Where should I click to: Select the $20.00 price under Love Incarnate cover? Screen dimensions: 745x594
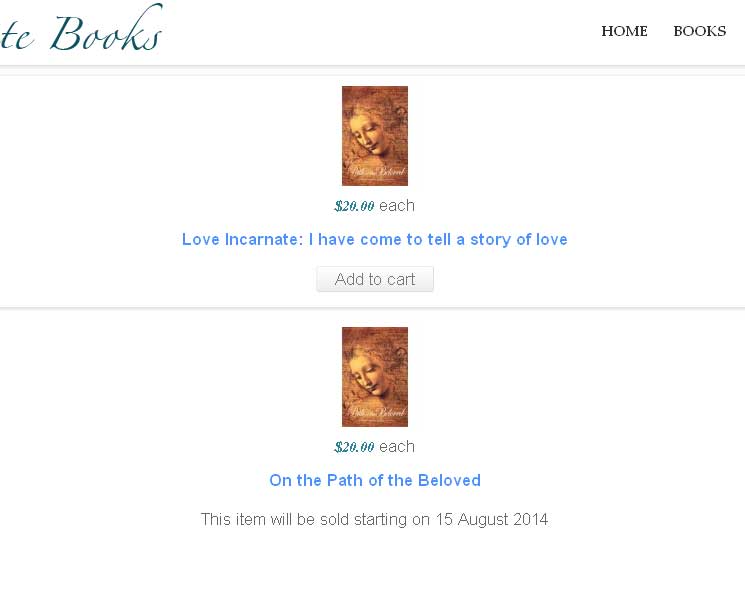(354, 206)
